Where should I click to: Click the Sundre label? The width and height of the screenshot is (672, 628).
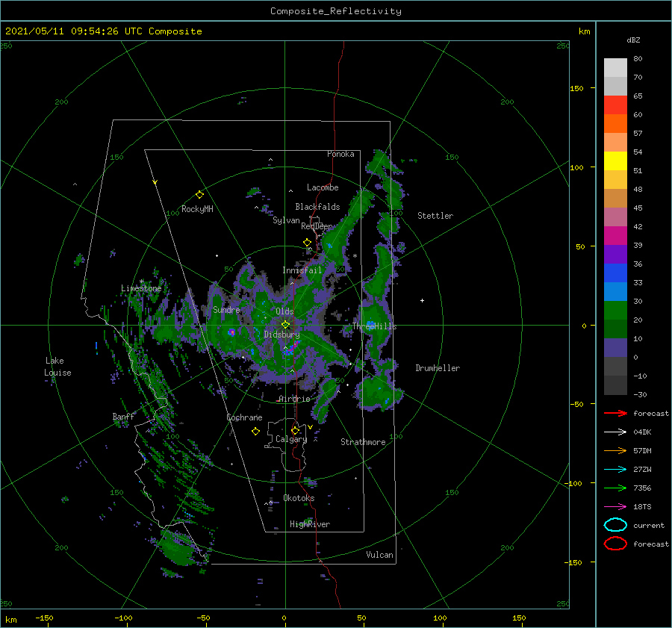226,310
